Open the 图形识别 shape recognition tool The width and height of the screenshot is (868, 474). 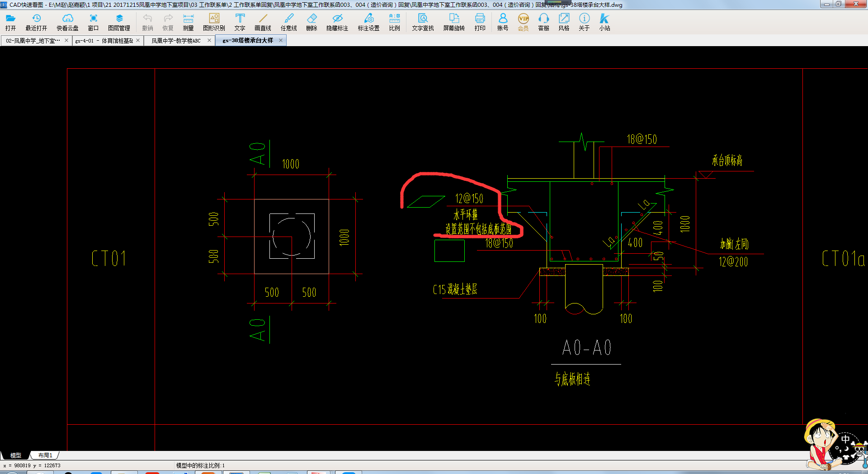[x=214, y=22]
